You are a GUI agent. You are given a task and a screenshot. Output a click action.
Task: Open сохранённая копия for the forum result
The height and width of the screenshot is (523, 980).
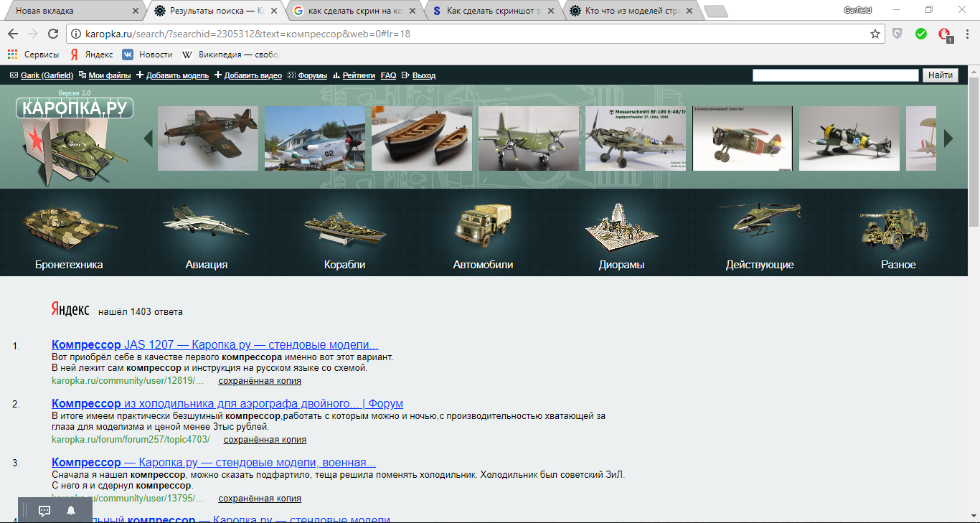(265, 440)
